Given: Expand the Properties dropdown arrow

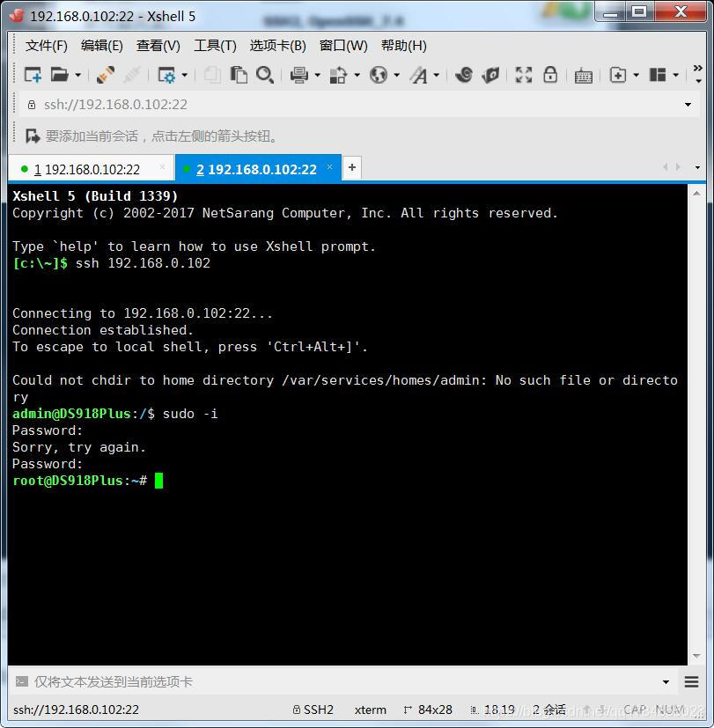Looking at the screenshot, I should (x=184, y=75).
